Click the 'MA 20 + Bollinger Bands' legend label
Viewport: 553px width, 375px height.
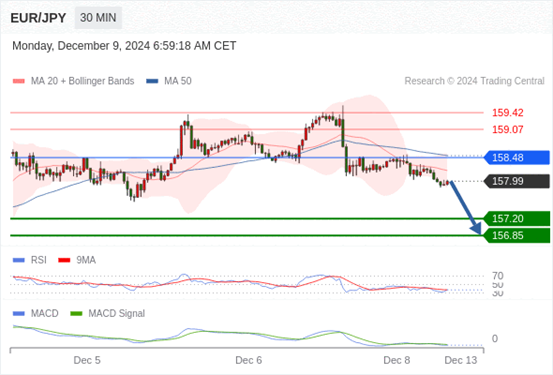point(83,81)
